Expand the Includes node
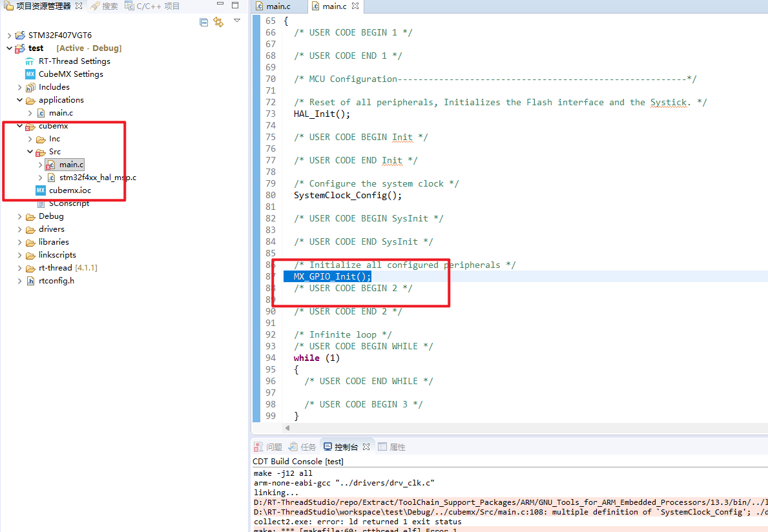Viewport: 768px width, 532px height. click(x=19, y=87)
